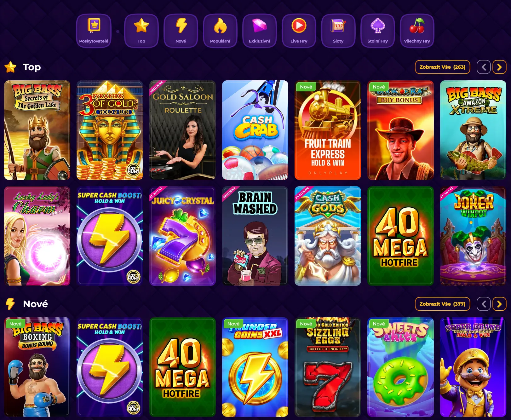The width and height of the screenshot is (511, 420).
Task: Open Big Bass Boxing Bonus Round tile
Action: click(x=37, y=367)
